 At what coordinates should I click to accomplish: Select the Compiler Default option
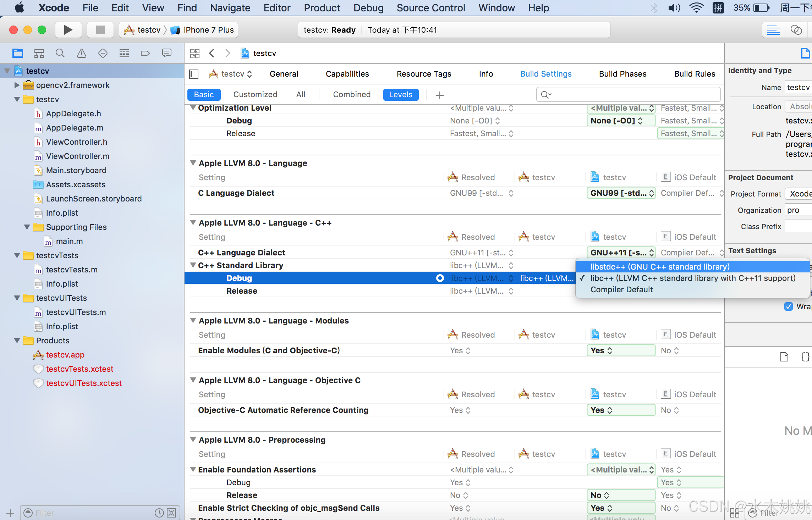(x=621, y=290)
